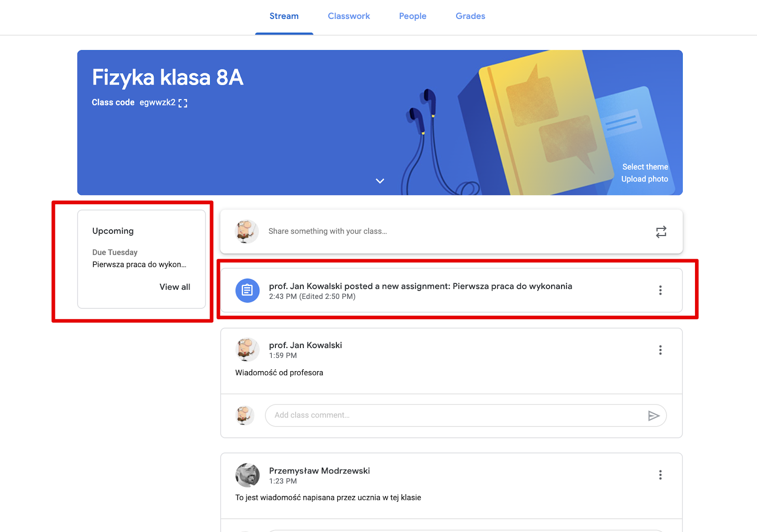The width and height of the screenshot is (757, 532).
Task: Open the Grades tab
Action: (x=470, y=16)
